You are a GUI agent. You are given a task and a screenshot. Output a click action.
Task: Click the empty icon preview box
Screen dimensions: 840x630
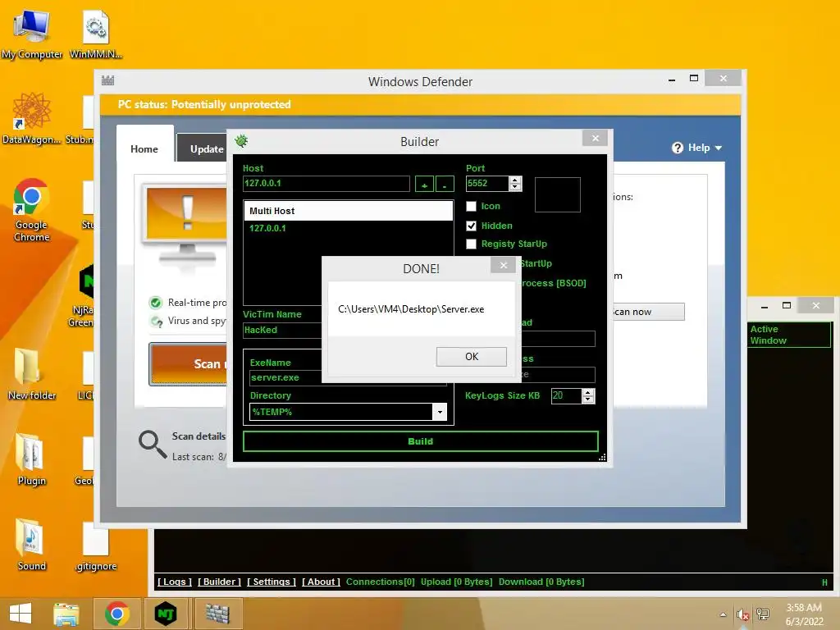(558, 195)
